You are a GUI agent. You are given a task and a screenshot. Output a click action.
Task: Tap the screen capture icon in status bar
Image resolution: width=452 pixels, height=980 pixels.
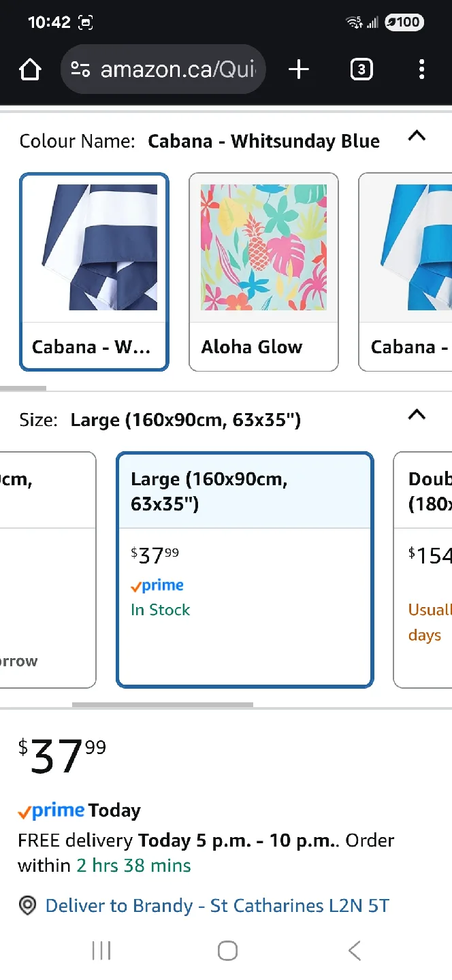86,22
